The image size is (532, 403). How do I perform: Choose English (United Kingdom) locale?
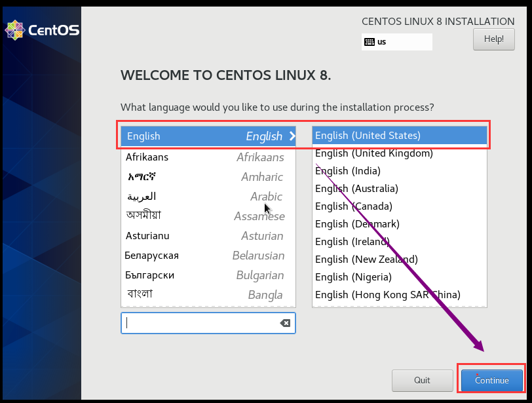tap(400, 153)
